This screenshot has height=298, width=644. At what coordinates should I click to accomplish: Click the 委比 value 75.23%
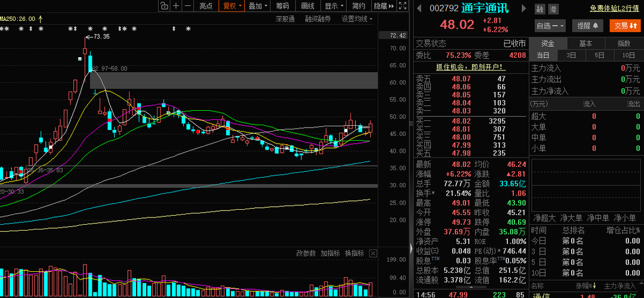coord(458,55)
